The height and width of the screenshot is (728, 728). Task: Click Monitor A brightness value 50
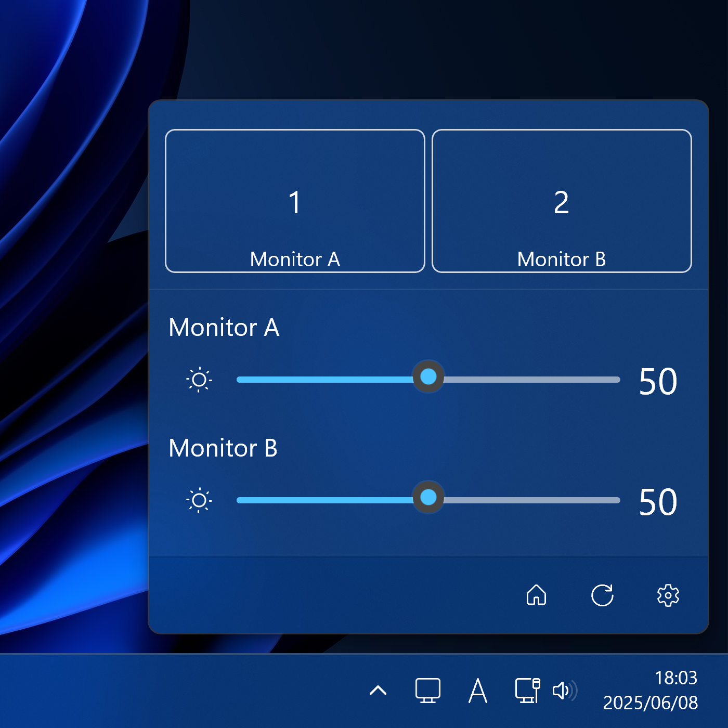658,382
